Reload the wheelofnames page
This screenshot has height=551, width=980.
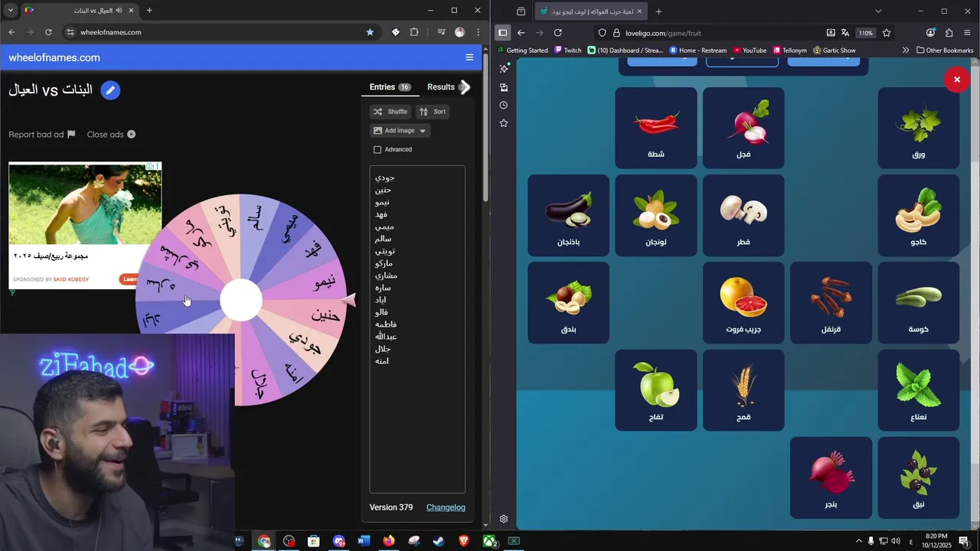[48, 32]
